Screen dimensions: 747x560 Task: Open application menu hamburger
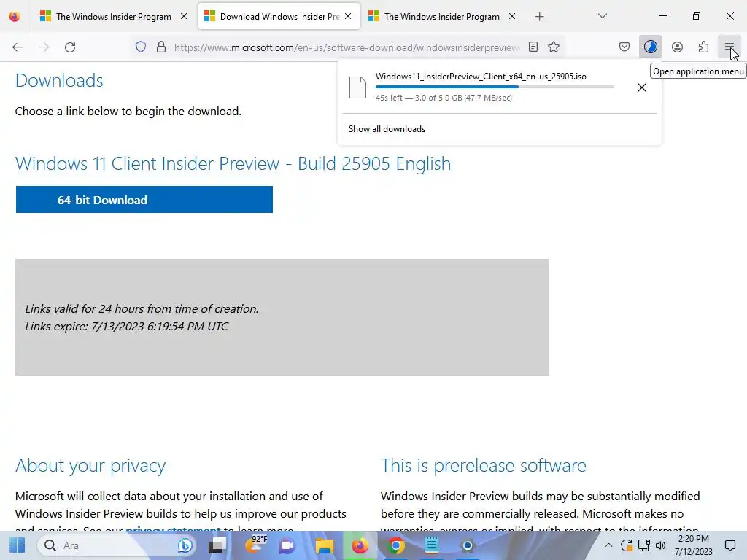coord(729,47)
